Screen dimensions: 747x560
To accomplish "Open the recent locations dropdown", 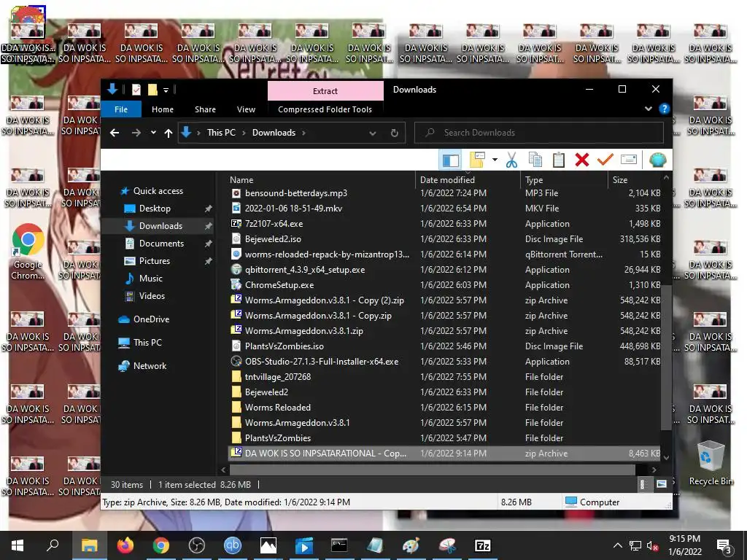I will [x=153, y=133].
